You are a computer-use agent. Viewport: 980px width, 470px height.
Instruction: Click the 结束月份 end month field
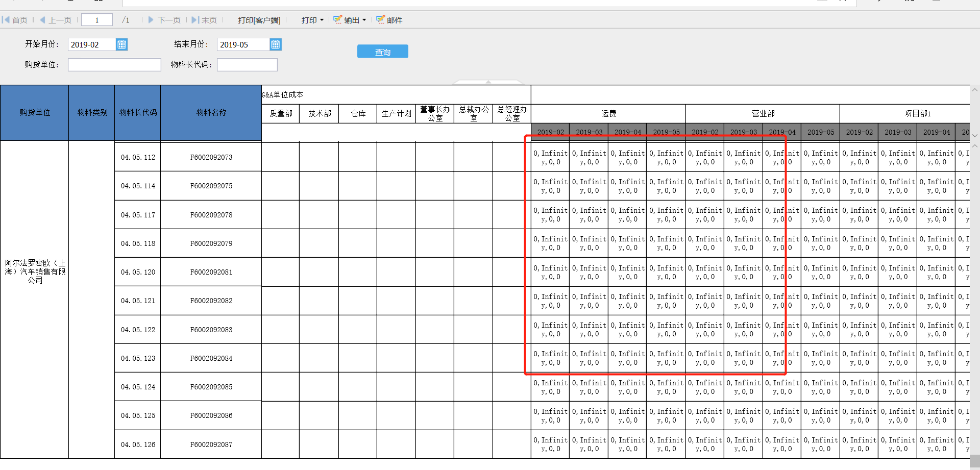243,44
